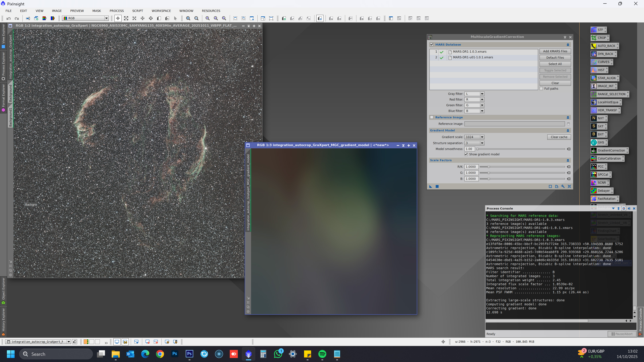Open the PROCESS menu
The width and height of the screenshot is (644, 362).
[x=117, y=11]
